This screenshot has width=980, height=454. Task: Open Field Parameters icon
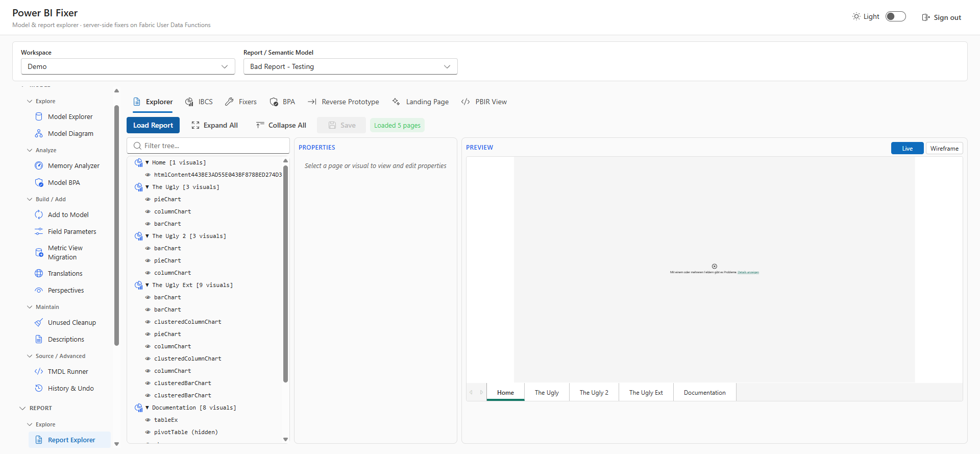pos(39,231)
